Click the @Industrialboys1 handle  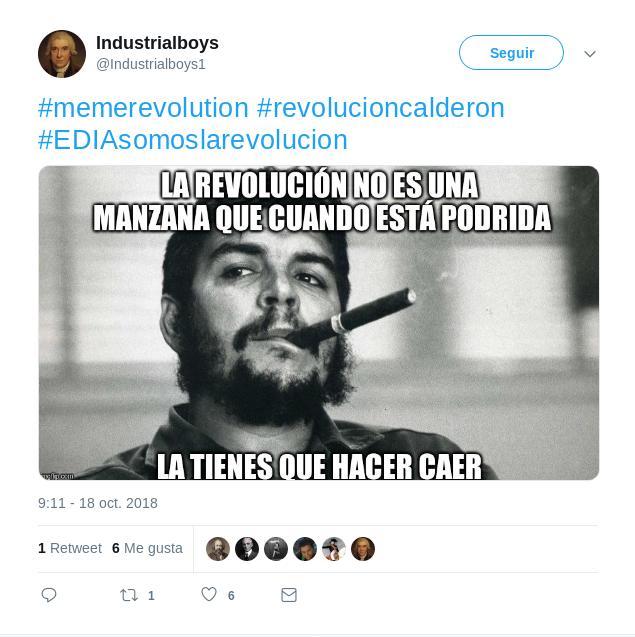pos(151,64)
